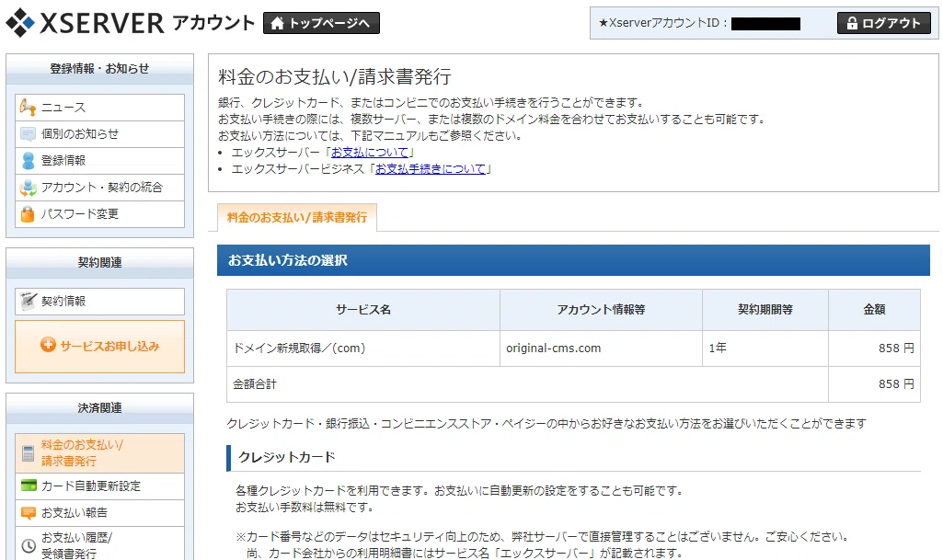Viewport: 943px width, 560px height.
Task: Click the home icon in トップページへ button
Action: [x=277, y=23]
